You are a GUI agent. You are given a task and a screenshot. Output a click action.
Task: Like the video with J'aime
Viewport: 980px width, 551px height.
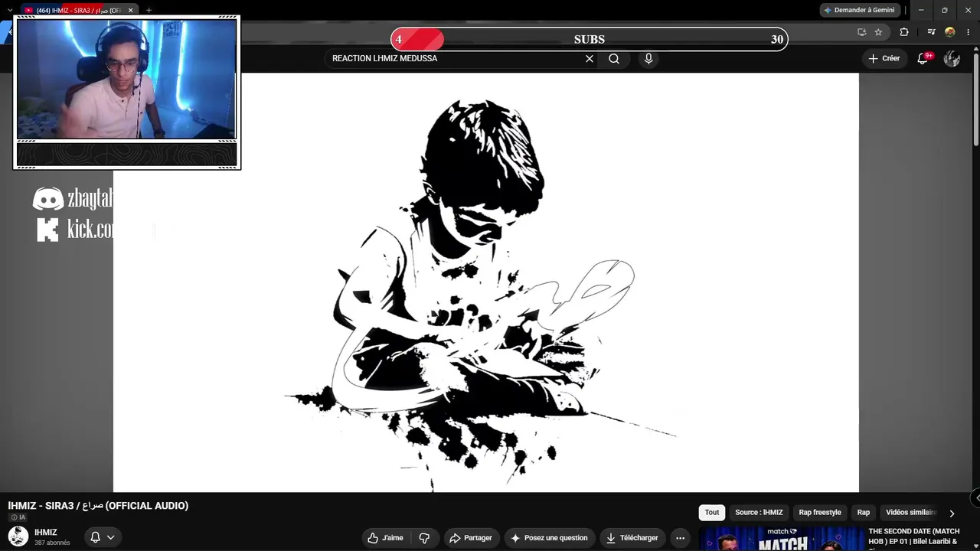click(385, 538)
